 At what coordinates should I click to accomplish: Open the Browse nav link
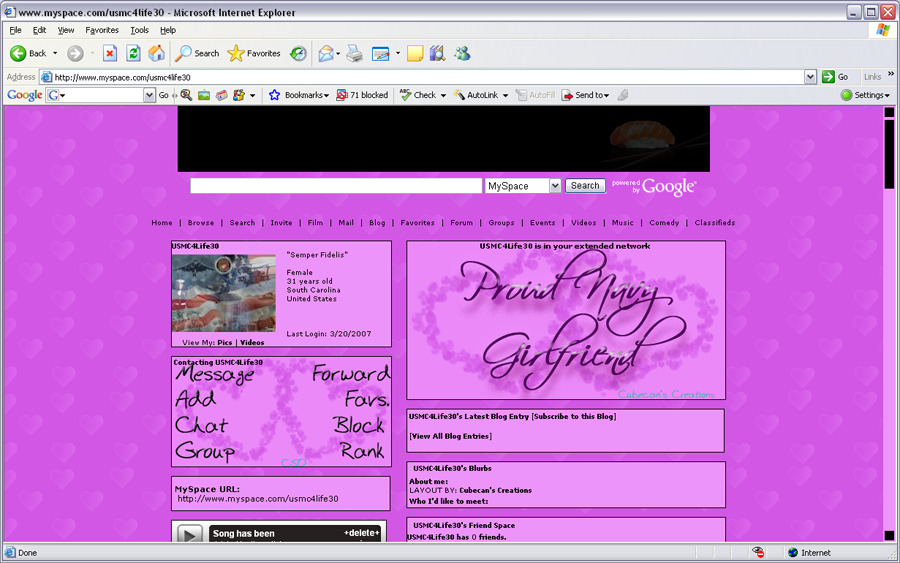[201, 223]
